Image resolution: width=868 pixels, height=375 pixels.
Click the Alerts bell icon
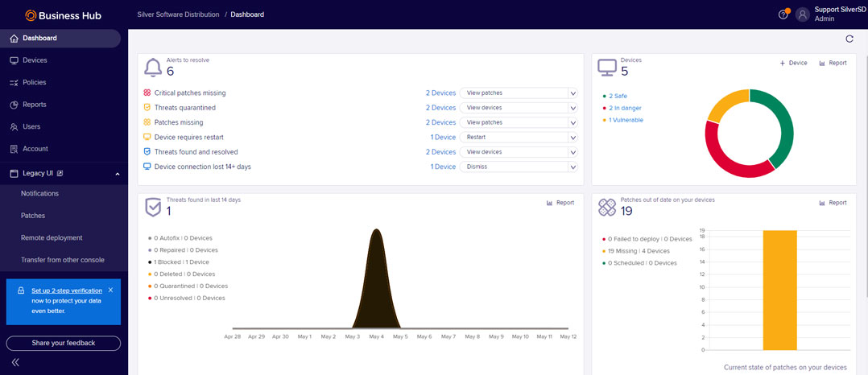point(152,67)
